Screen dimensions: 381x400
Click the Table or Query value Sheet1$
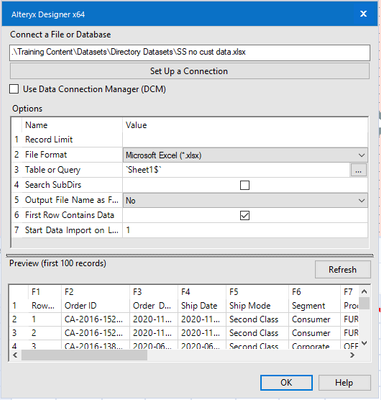tap(236, 170)
